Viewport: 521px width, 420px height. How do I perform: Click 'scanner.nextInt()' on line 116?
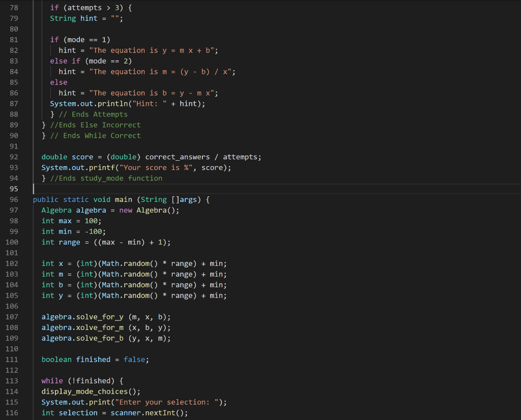point(147,413)
